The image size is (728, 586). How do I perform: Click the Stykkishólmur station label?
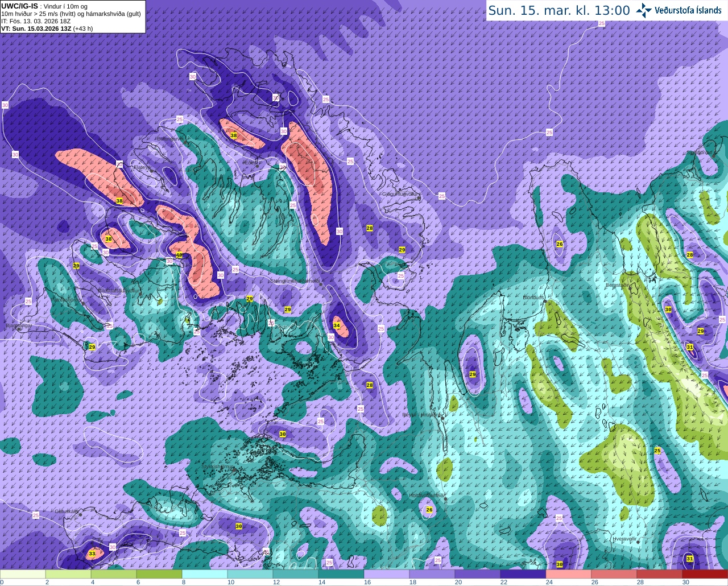pyautogui.click(x=218, y=467)
